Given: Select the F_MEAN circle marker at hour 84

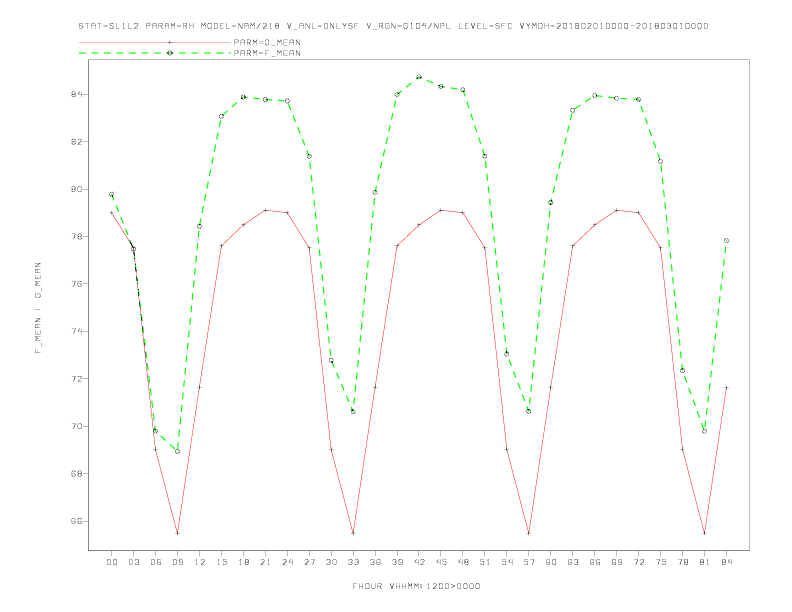Looking at the screenshot, I should point(726,241).
